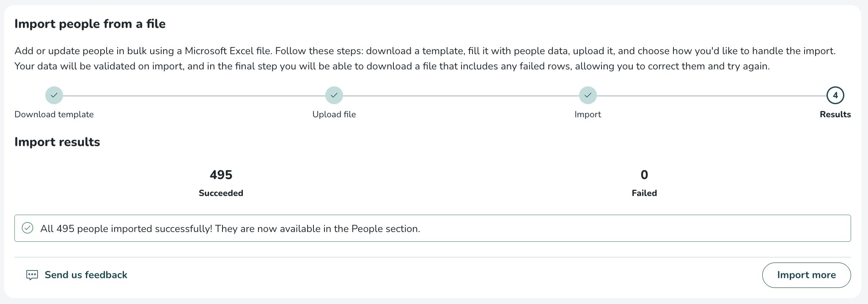
Task: Click the Succeeded label
Action: [x=221, y=193]
